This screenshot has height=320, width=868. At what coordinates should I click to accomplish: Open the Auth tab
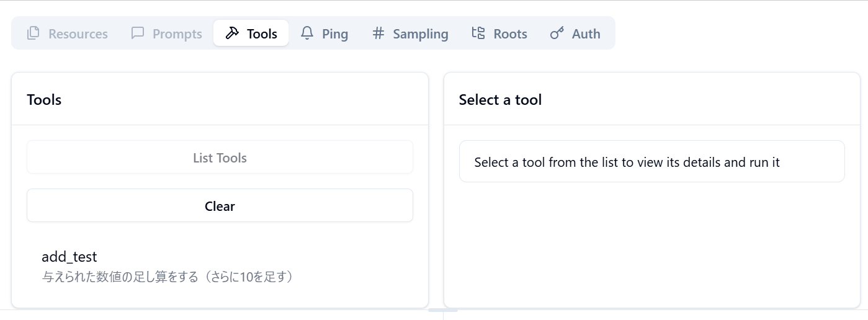click(x=586, y=34)
